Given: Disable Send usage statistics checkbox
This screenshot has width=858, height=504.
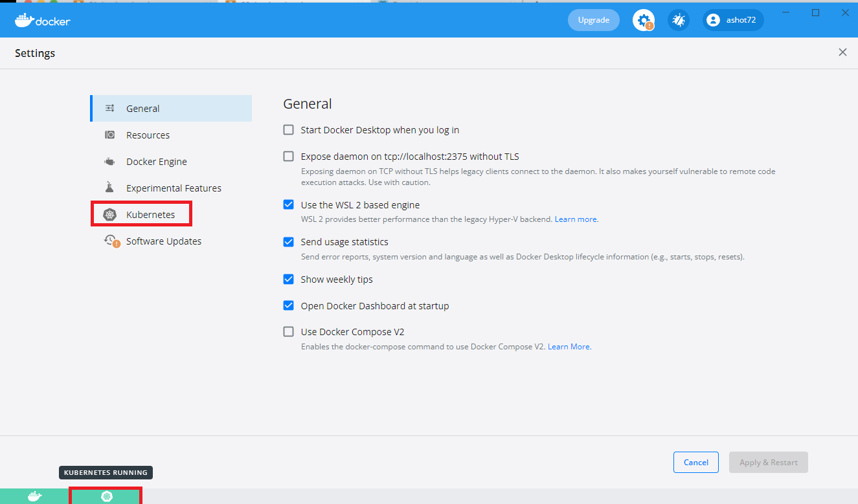Looking at the screenshot, I should [289, 242].
